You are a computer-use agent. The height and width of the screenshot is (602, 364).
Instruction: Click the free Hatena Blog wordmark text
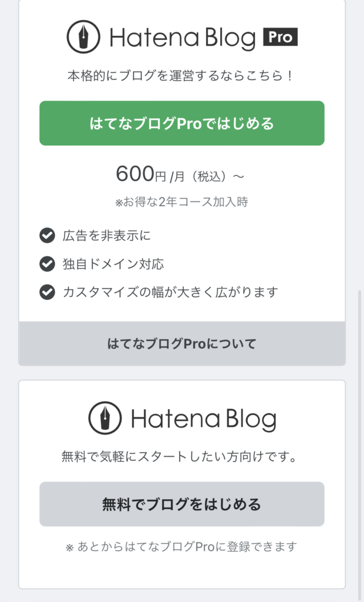[x=204, y=420]
